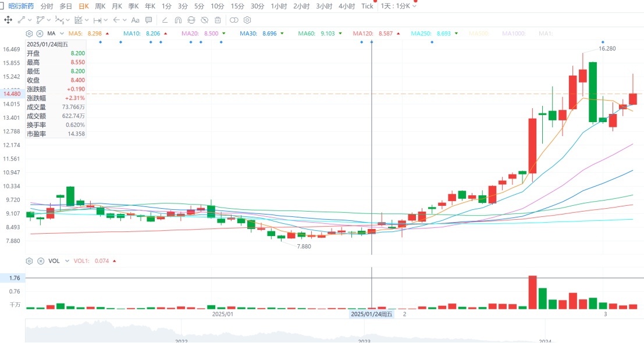Click the Tick period button

(x=367, y=6)
